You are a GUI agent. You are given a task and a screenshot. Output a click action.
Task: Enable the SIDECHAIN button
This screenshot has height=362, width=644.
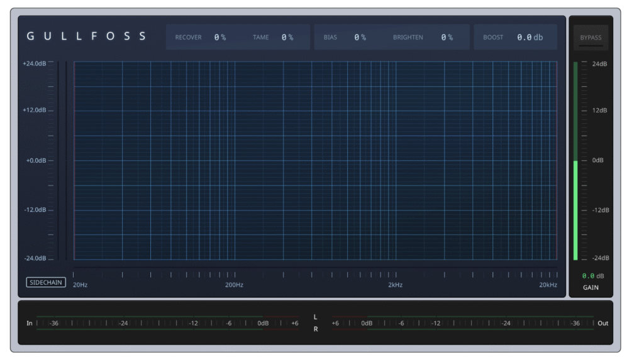click(x=46, y=283)
